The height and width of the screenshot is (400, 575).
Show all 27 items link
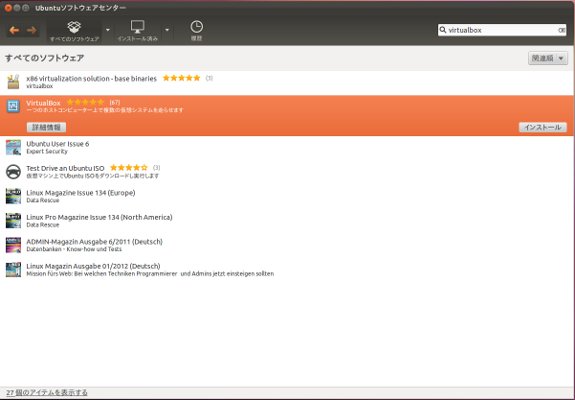tap(47, 392)
